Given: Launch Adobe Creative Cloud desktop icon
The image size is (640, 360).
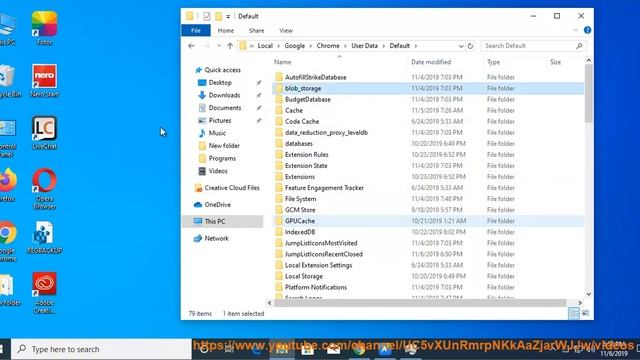Looking at the screenshot, I should point(44,293).
